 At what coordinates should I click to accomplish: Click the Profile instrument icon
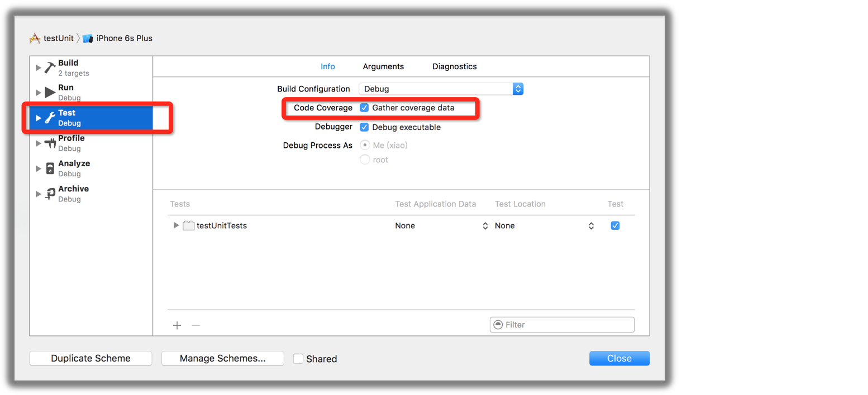click(x=50, y=143)
